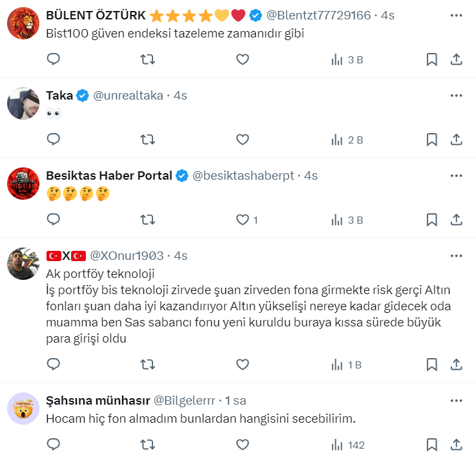The width and height of the screenshot is (476, 457).
Task: Share Besiktas Haber Portal's tweet
Action: [x=455, y=220]
